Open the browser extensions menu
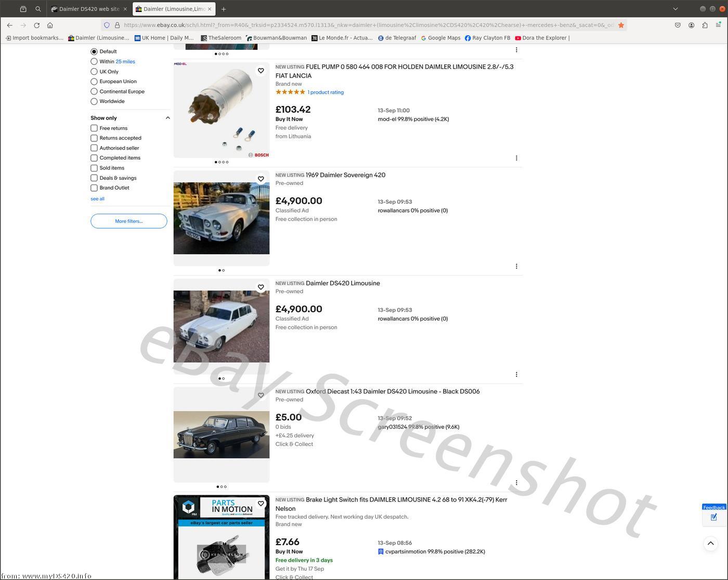The height and width of the screenshot is (580, 728). 705,25
